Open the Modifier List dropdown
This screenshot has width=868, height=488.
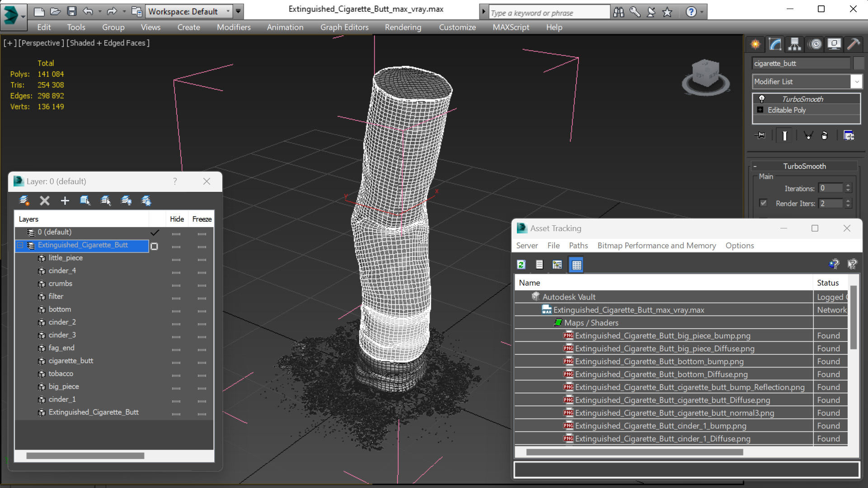(x=856, y=82)
